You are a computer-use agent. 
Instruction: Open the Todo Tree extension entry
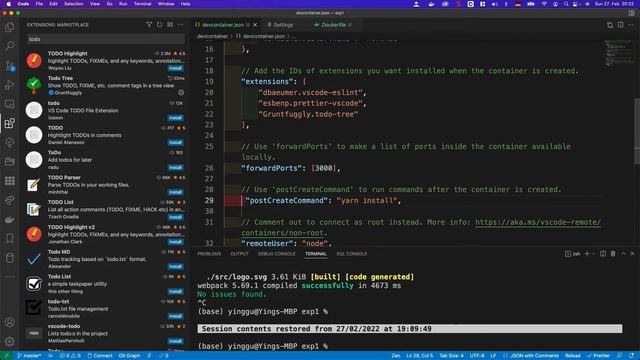click(105, 85)
